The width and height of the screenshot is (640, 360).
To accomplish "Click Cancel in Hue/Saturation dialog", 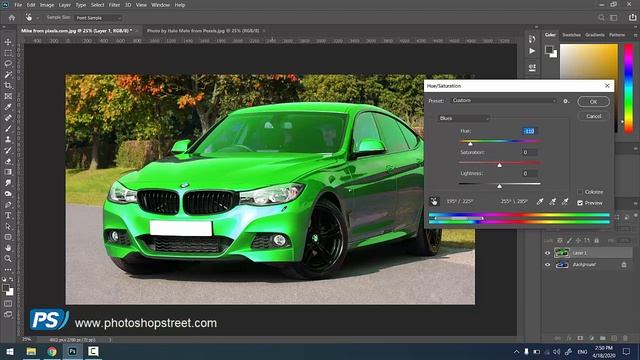I will pyautogui.click(x=593, y=116).
